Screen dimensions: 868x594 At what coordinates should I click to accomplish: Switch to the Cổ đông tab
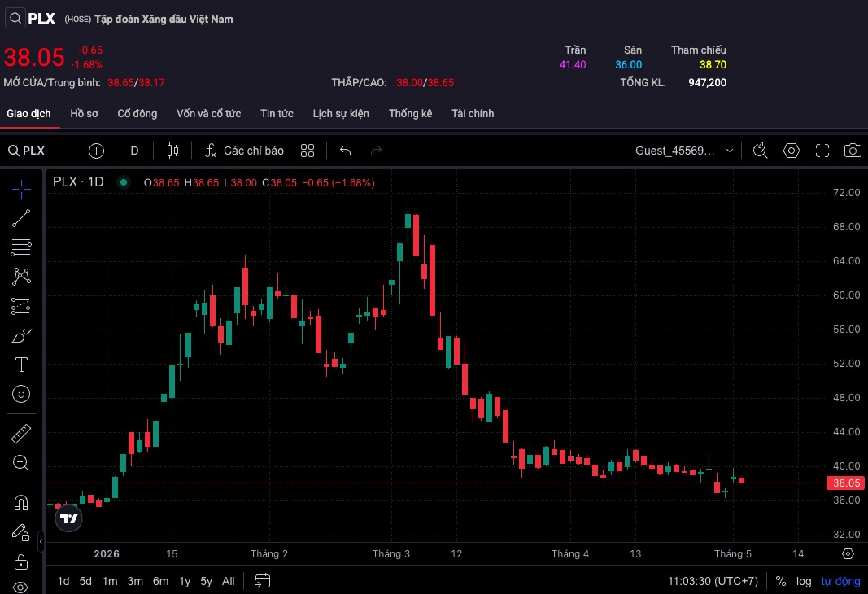[137, 113]
